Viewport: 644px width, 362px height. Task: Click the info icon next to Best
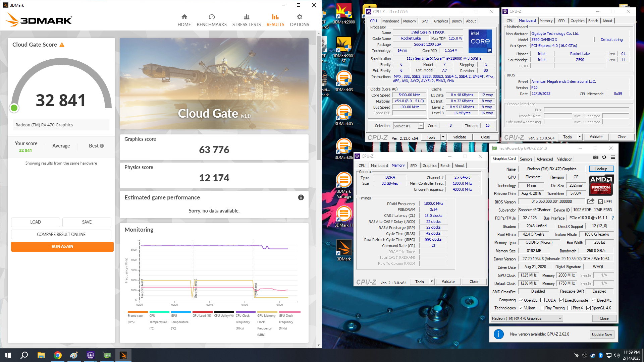(x=102, y=146)
